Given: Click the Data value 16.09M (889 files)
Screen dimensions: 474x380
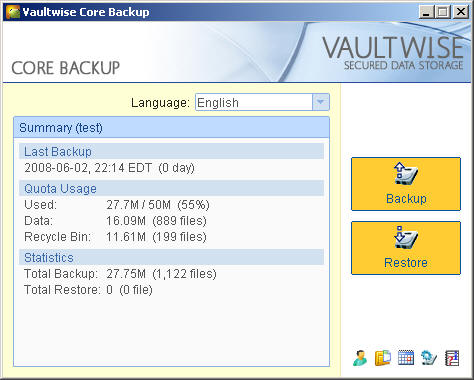Looking at the screenshot, I should 156,221.
